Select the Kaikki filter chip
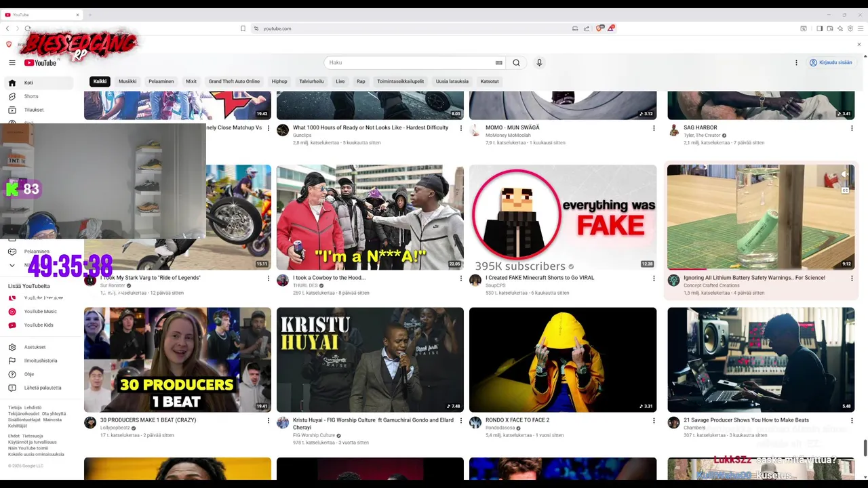The width and height of the screenshot is (868, 488). (x=100, y=81)
